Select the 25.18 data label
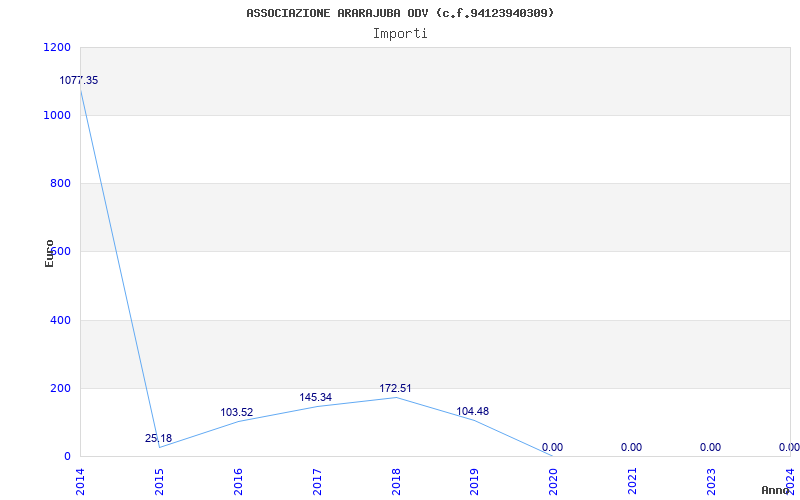Viewport: 800px width, 500px height. tap(158, 438)
